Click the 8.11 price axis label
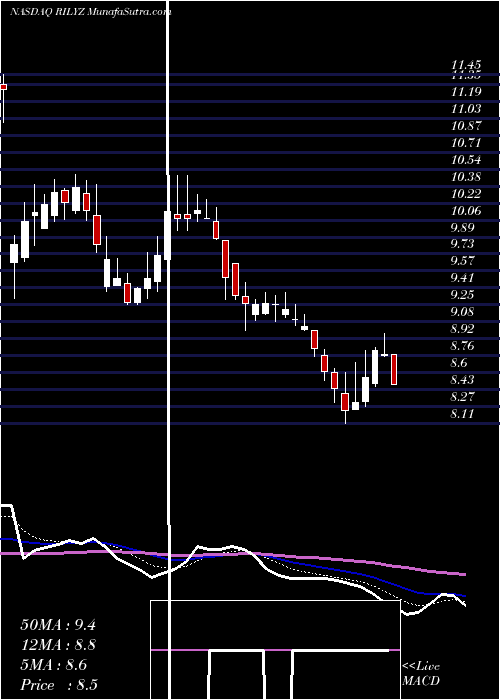This screenshot has height=700, width=500. click(462, 414)
